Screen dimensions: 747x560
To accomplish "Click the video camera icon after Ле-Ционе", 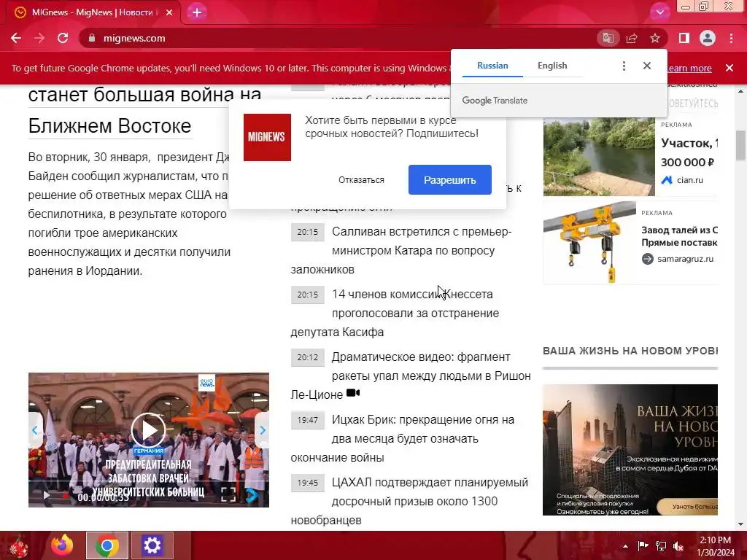I will click(353, 393).
